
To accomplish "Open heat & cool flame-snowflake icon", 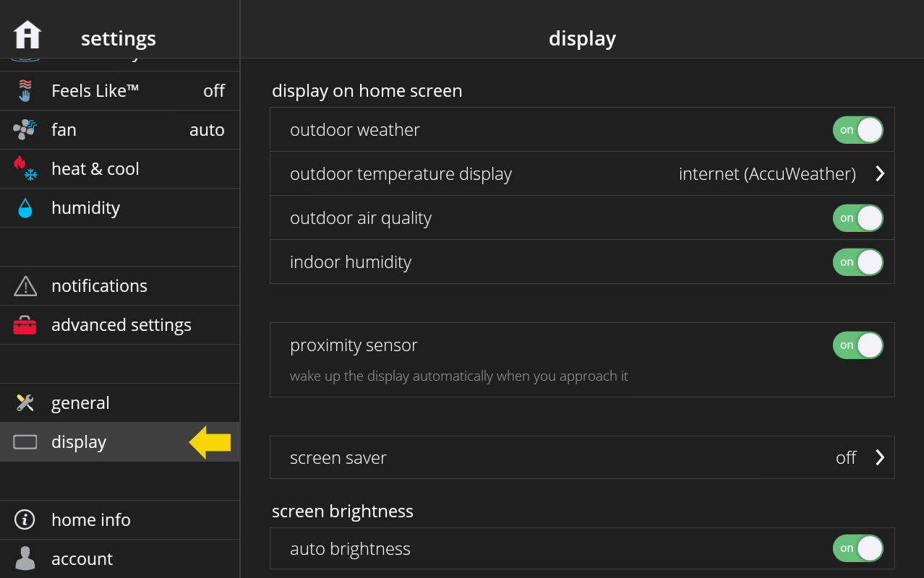I will [x=25, y=169].
